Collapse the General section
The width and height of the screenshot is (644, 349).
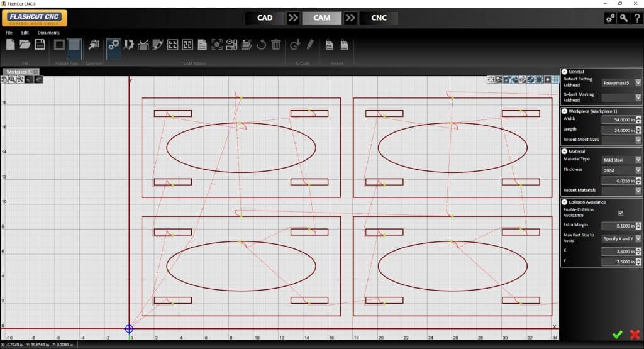(564, 72)
